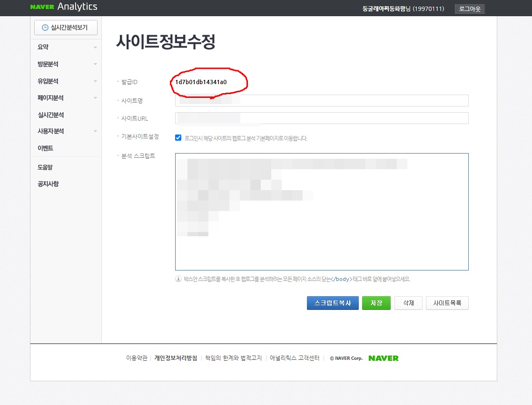This screenshot has width=532, height=405.
Task: Click the 로그아웃 button at top right
Action: tap(470, 8)
